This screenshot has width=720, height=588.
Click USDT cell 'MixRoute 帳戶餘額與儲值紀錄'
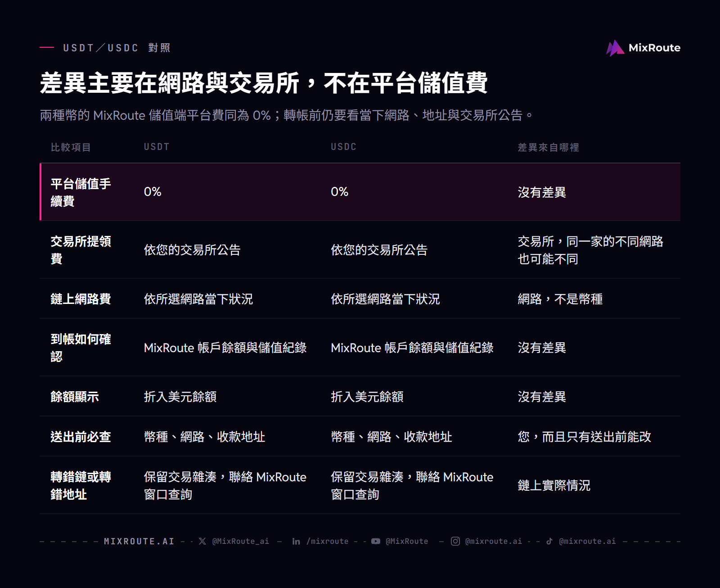click(225, 348)
